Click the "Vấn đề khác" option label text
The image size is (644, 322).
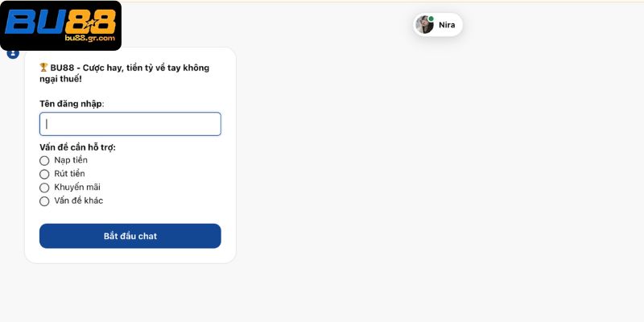[x=78, y=200]
